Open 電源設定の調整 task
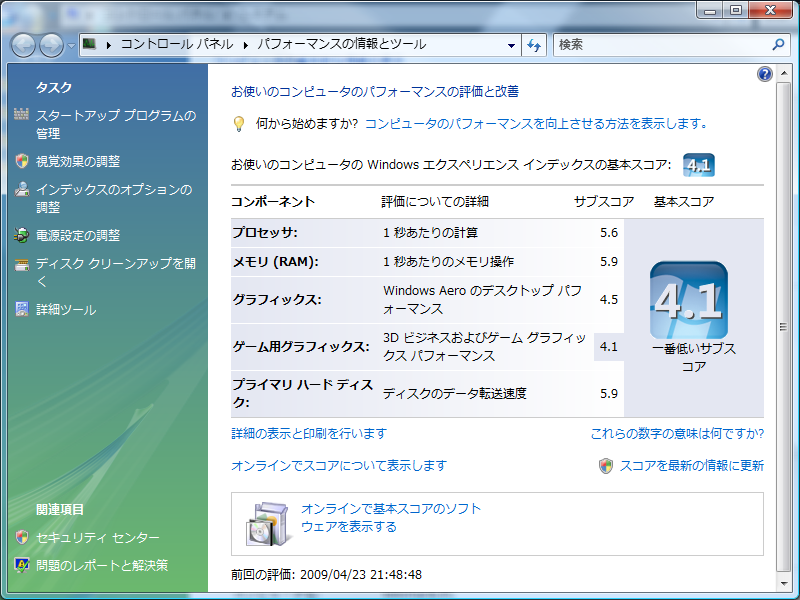 point(78,235)
